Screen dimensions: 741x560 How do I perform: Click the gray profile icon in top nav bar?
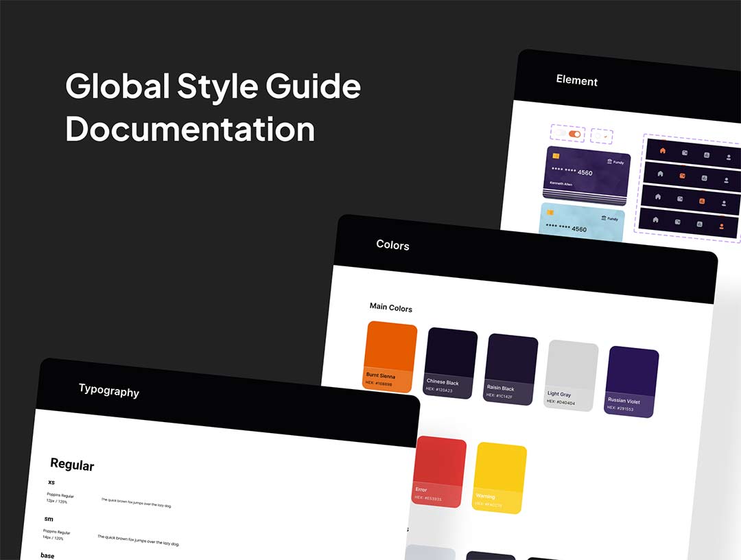tap(728, 157)
